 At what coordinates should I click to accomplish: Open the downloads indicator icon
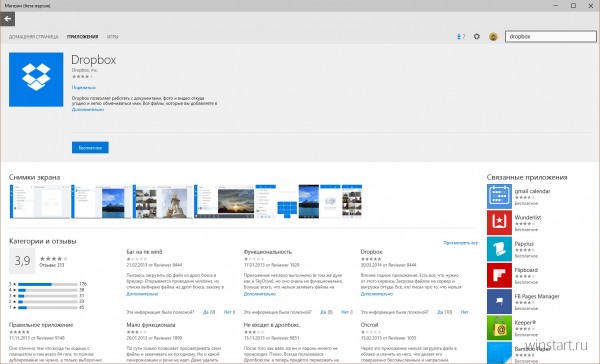coord(461,37)
